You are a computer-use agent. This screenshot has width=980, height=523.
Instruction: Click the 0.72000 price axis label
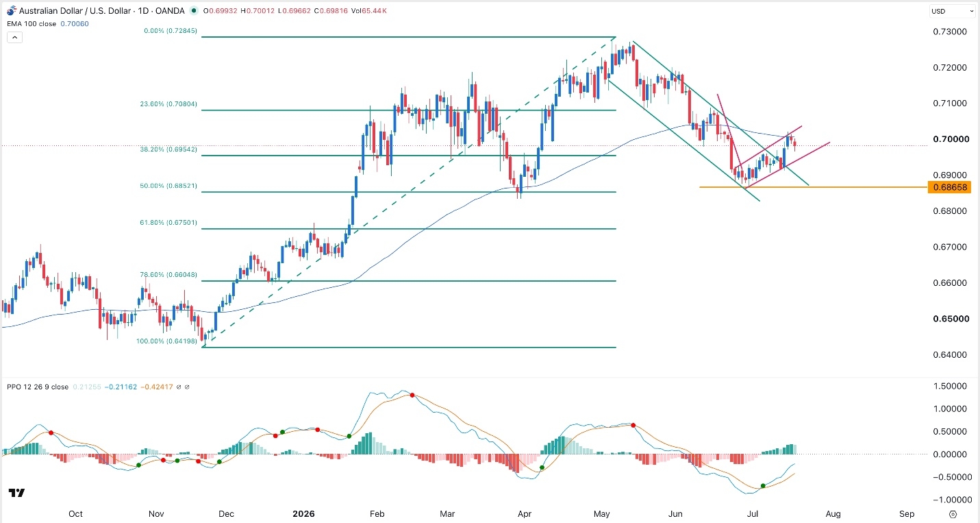coord(949,67)
